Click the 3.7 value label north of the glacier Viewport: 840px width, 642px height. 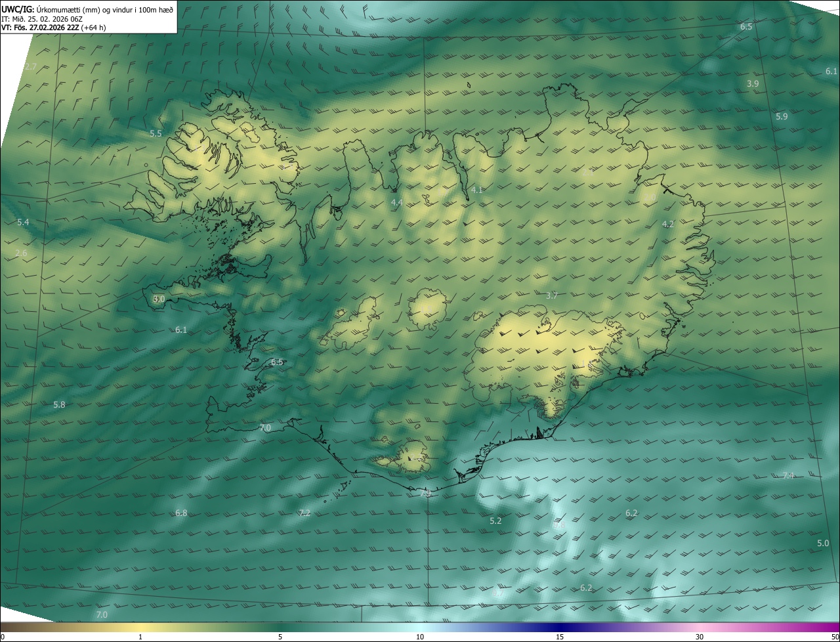[x=552, y=296]
